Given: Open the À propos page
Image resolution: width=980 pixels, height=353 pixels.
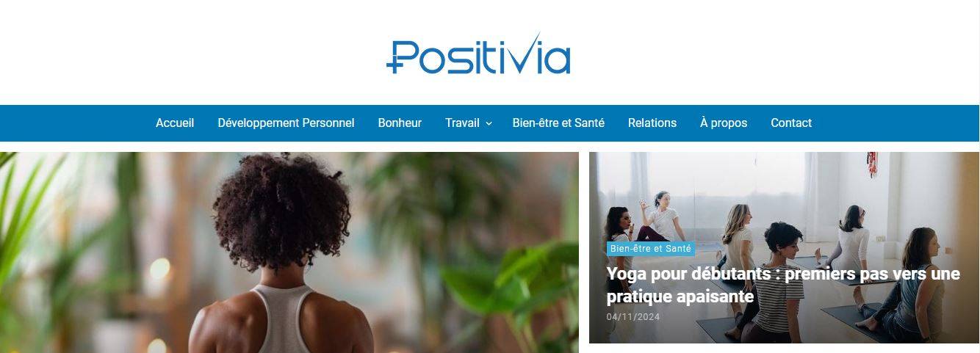Looking at the screenshot, I should pos(724,123).
